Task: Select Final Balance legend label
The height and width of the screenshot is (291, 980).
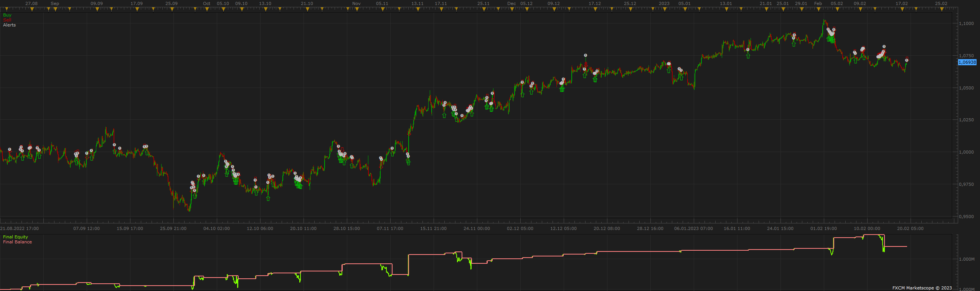Action: [x=17, y=242]
